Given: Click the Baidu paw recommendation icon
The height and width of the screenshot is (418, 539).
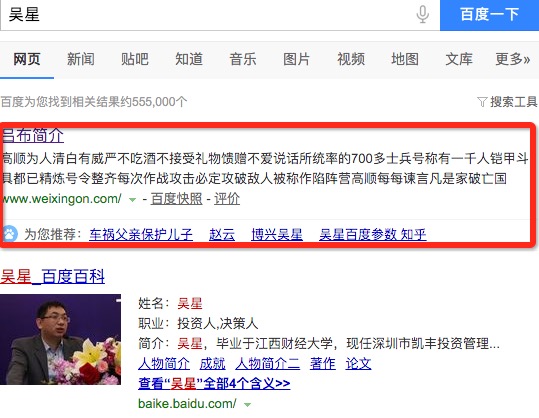Looking at the screenshot, I should (10, 234).
